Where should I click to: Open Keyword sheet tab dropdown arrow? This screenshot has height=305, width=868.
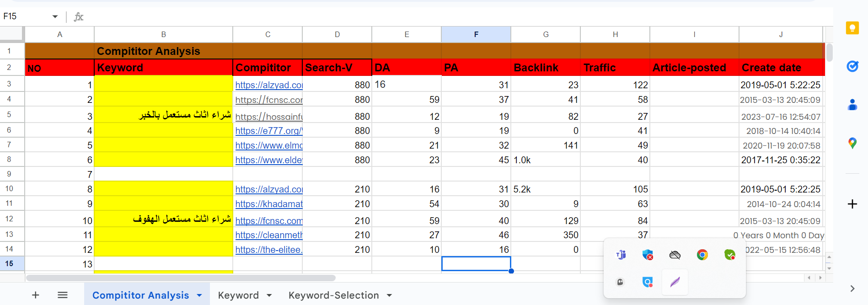269,295
